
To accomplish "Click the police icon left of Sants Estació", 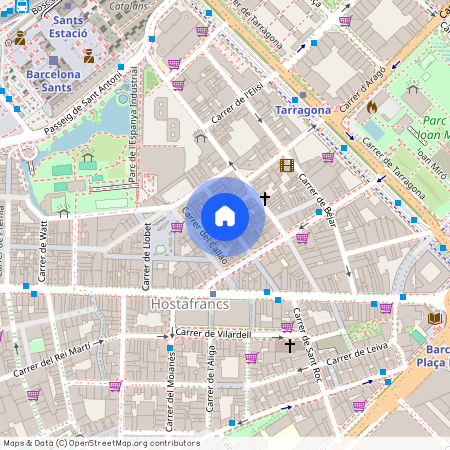I will [x=20, y=38].
